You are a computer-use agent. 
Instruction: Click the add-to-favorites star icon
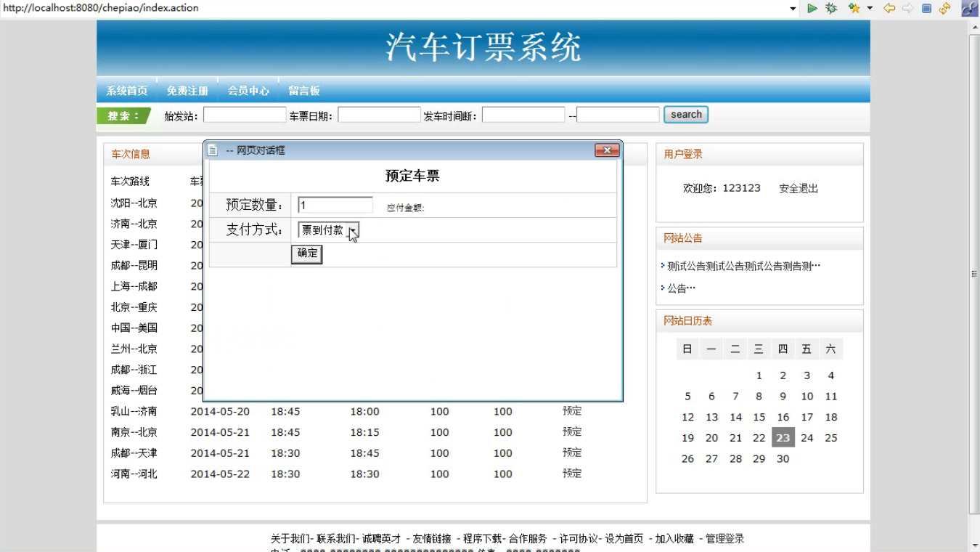click(x=854, y=8)
